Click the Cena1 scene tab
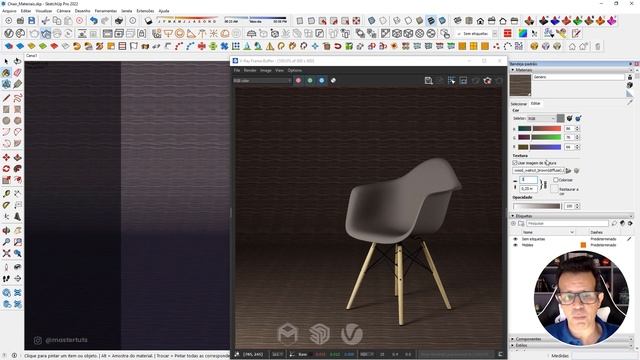Image resolution: width=640 pixels, height=360 pixels. pyautogui.click(x=31, y=56)
